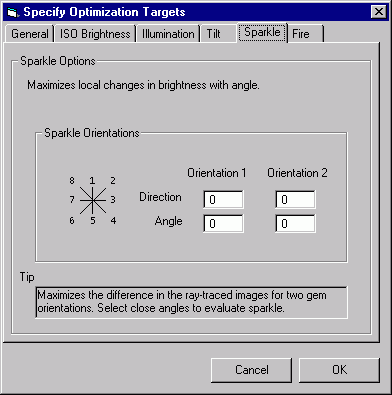Image resolution: width=392 pixels, height=395 pixels.
Task: Open the ISO Brightness tab
Action: coord(95,34)
